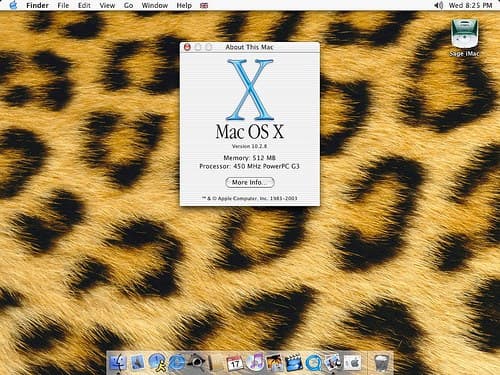
Task: Click the Processor: 450 MHz PowerPC G3 text
Action: 249,166
